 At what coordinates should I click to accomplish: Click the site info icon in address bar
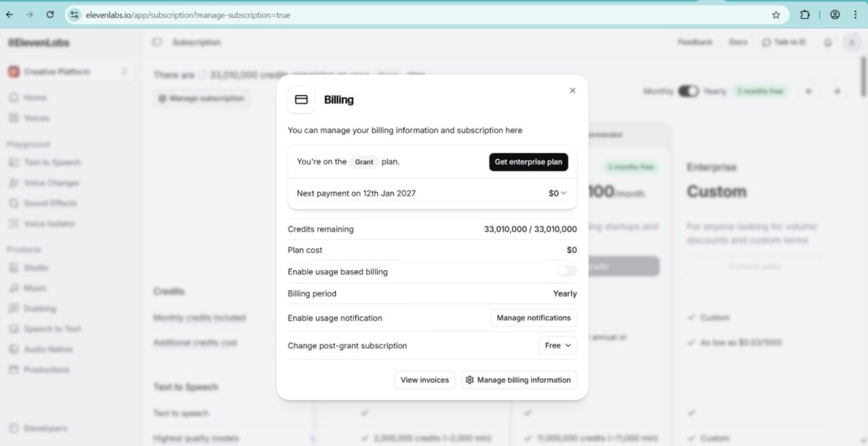[x=75, y=14]
